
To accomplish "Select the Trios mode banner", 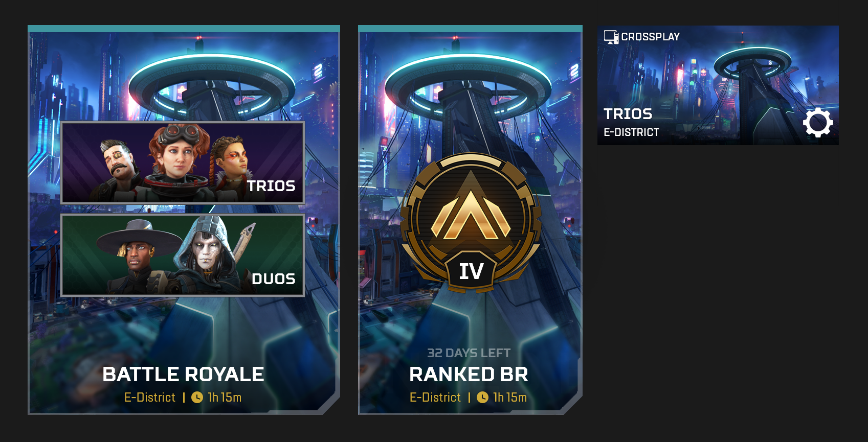I will point(183,163).
